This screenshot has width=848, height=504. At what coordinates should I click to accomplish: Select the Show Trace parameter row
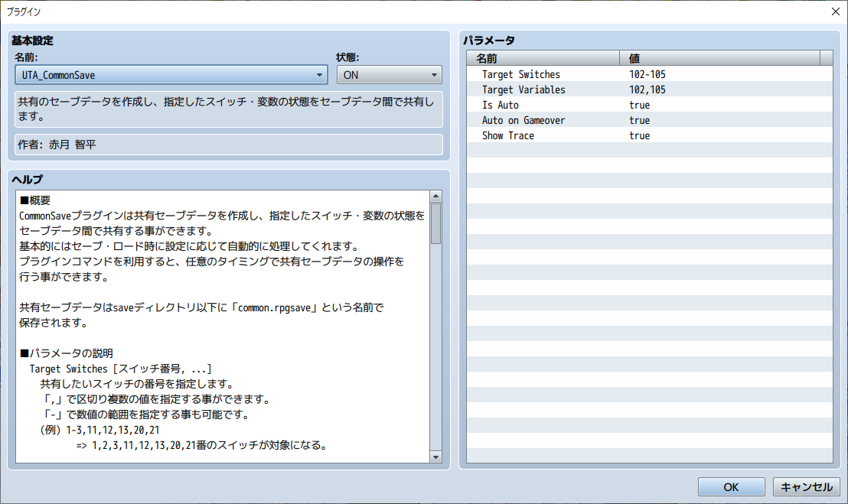[650, 135]
